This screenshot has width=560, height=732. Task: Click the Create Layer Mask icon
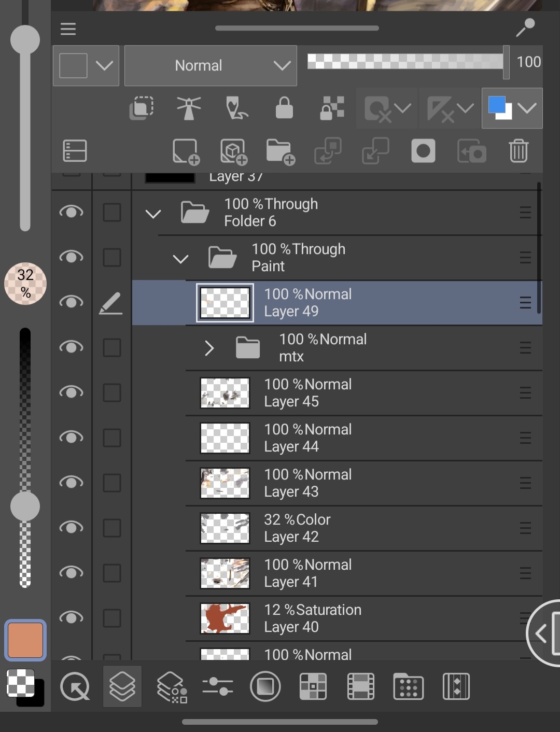click(423, 151)
